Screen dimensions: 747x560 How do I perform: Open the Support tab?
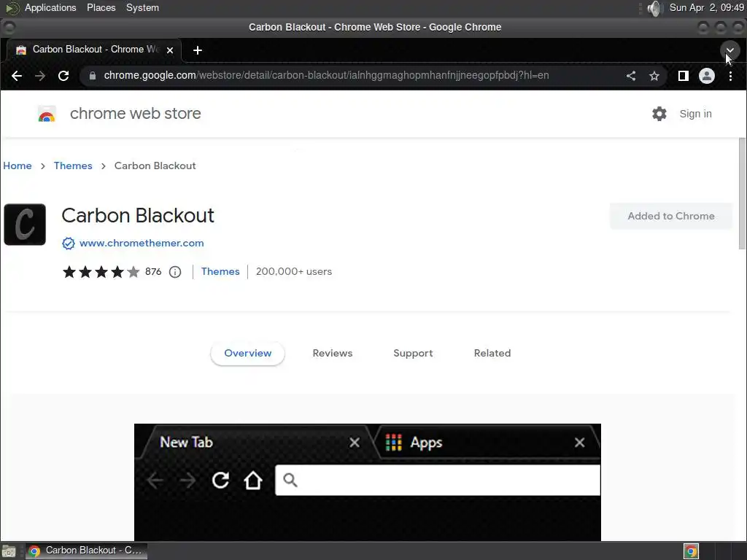tap(413, 354)
